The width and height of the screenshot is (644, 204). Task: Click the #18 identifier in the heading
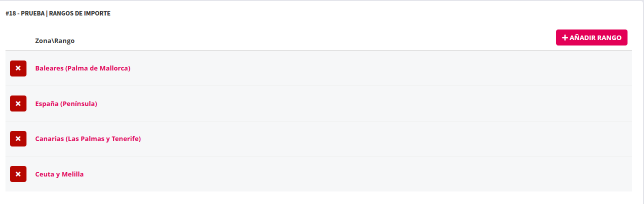(x=11, y=13)
